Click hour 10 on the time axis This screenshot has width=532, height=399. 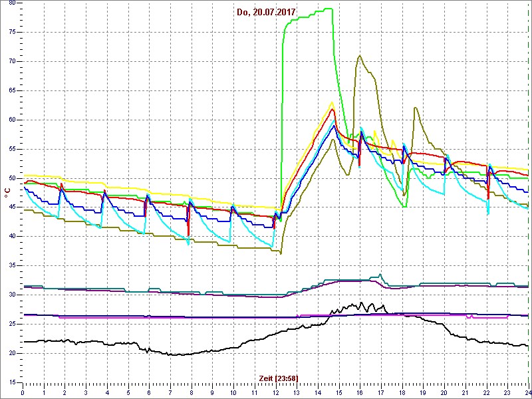tap(233, 393)
